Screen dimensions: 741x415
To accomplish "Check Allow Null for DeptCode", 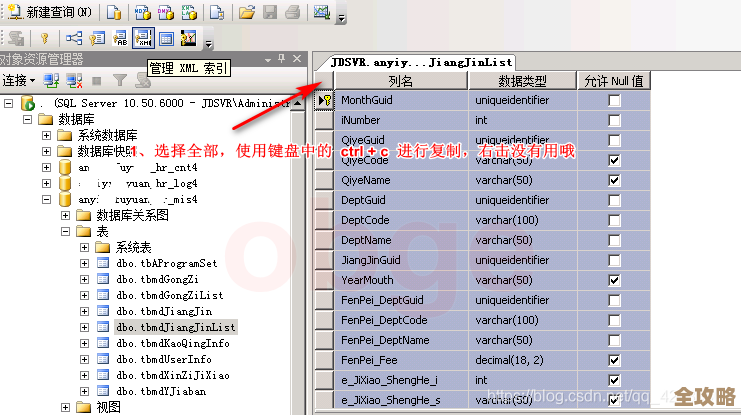I will [614, 220].
